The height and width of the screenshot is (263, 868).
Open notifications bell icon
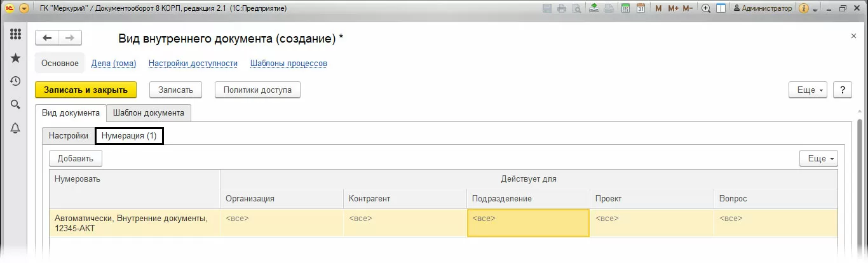(x=15, y=128)
